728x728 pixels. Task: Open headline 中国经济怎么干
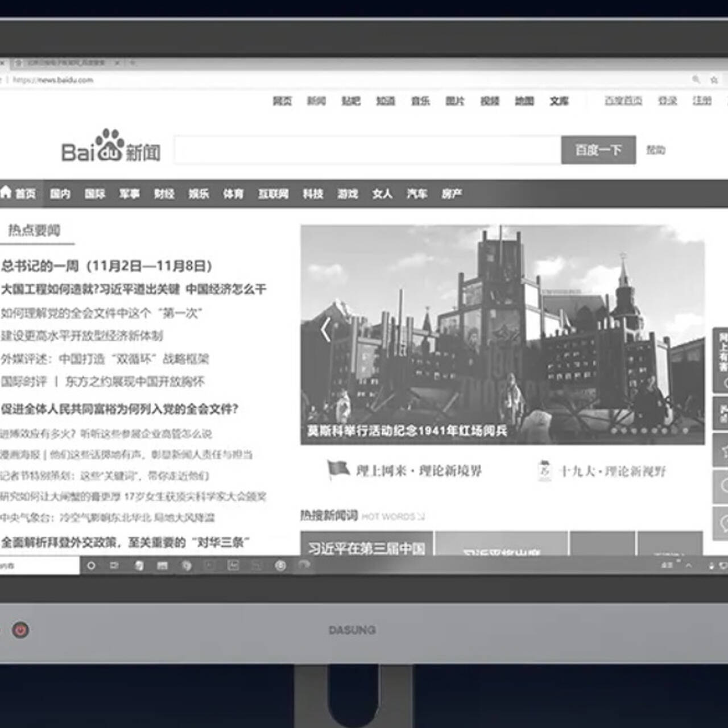pos(226,289)
